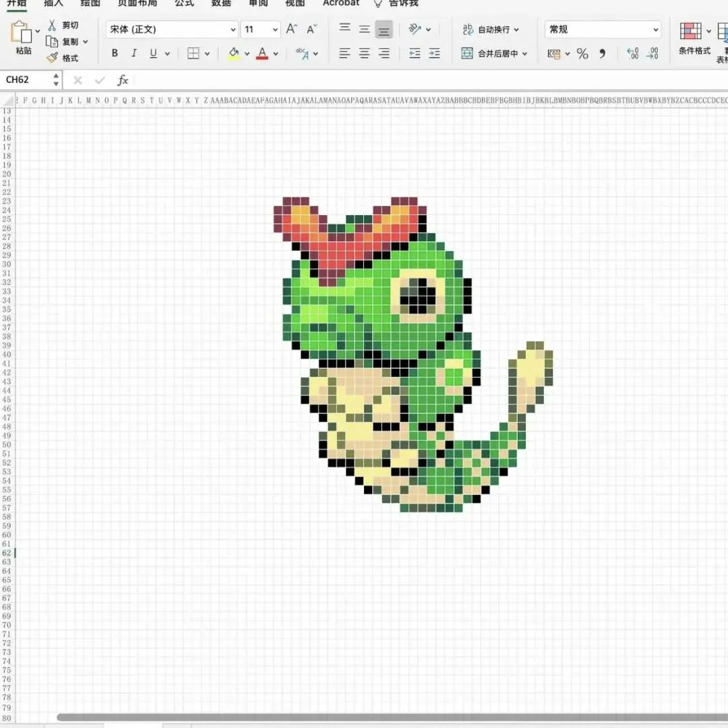Align text to top

(344, 29)
